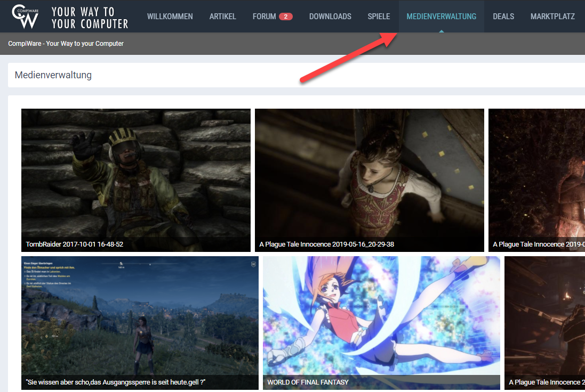Click the Your Way To Your Computer slogan
Viewport: 585px width, 392px height.
click(x=90, y=18)
